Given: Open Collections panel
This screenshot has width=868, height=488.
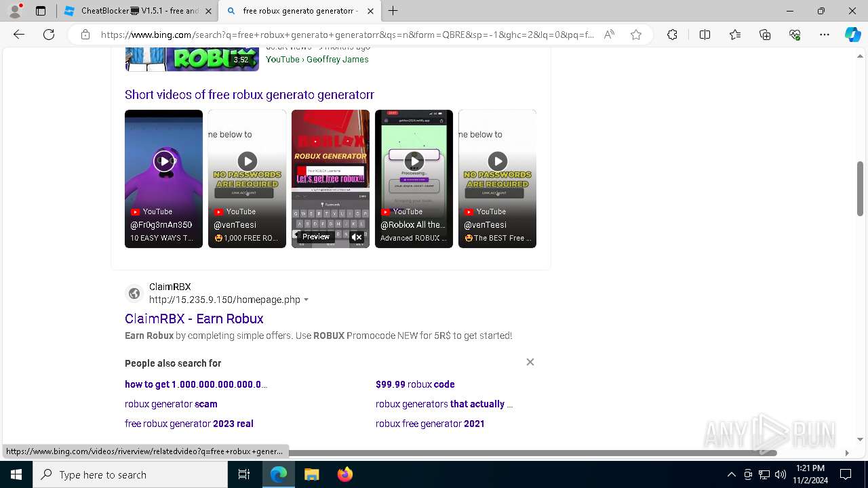Looking at the screenshot, I should click(765, 35).
